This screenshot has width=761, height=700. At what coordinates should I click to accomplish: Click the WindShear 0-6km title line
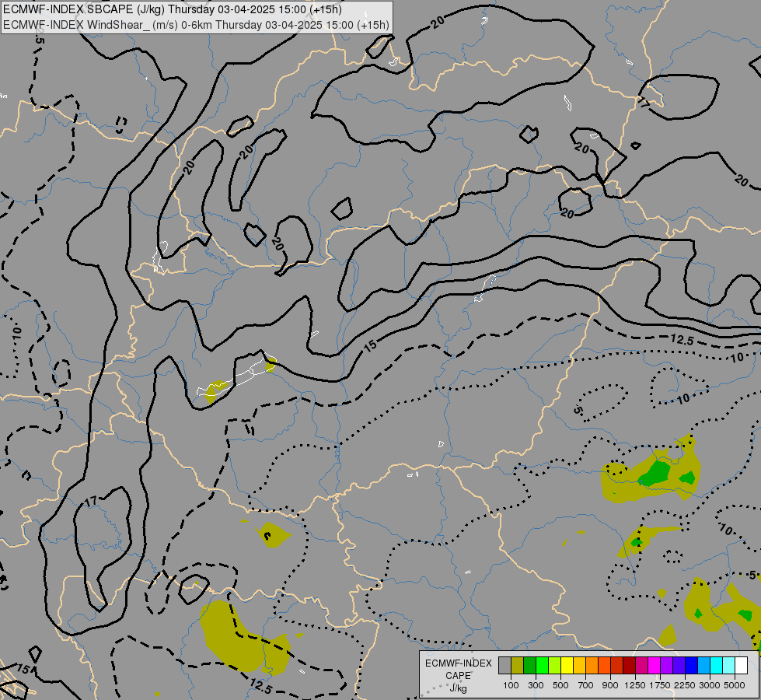click(196, 25)
